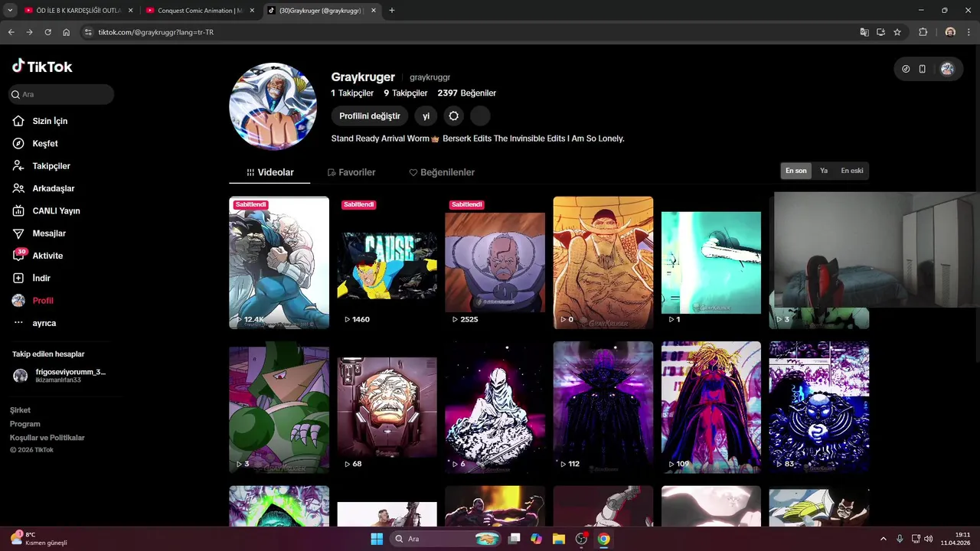Switch to the Videolar tab

coord(269,172)
